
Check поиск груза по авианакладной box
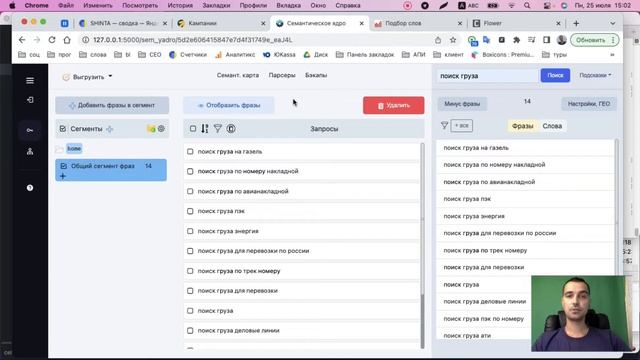click(x=190, y=191)
